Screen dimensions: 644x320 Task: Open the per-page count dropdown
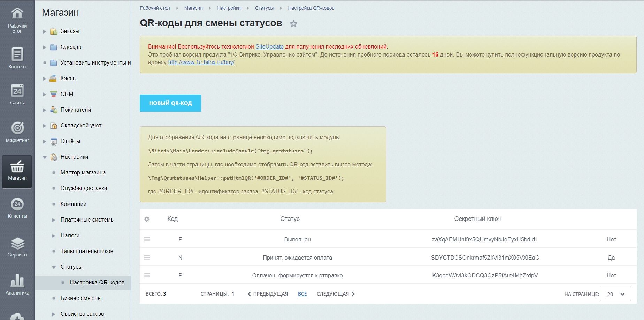point(615,294)
